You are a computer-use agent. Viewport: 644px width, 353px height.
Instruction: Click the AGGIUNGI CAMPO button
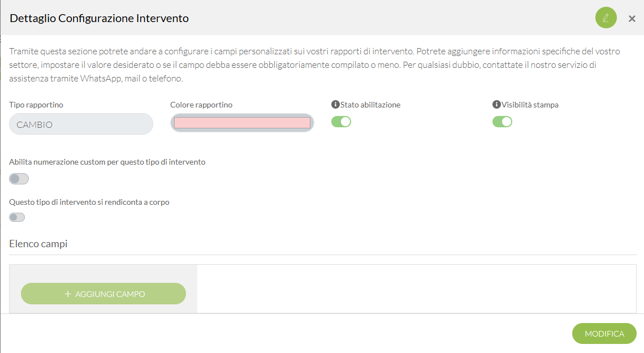click(103, 294)
